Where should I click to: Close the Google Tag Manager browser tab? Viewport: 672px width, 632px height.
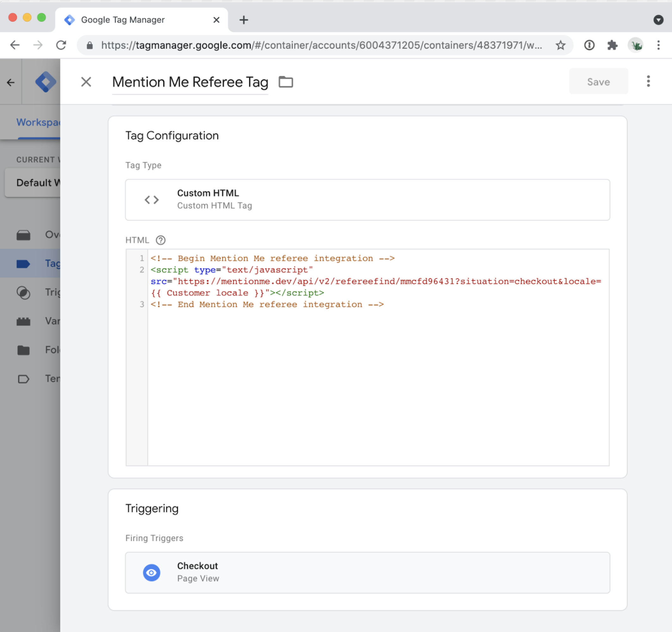pyautogui.click(x=216, y=20)
